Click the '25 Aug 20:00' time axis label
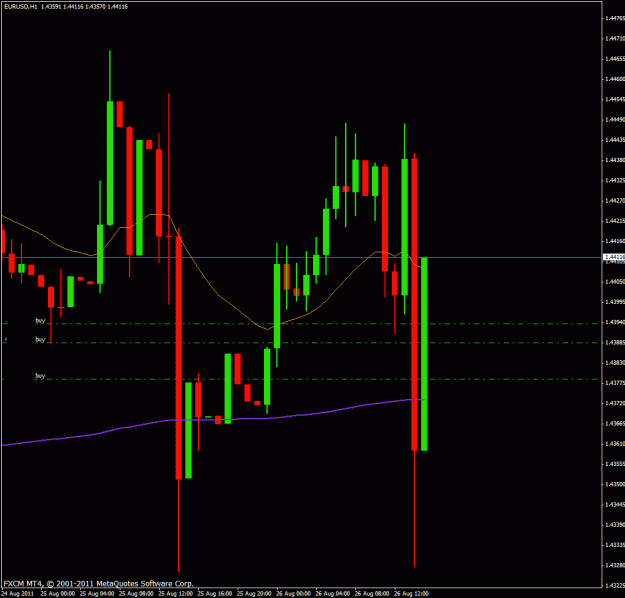This screenshot has height=598, width=625. coord(254,594)
